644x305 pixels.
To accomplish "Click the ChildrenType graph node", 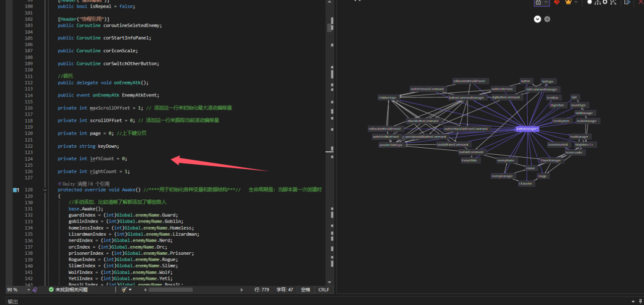I will point(387,97).
